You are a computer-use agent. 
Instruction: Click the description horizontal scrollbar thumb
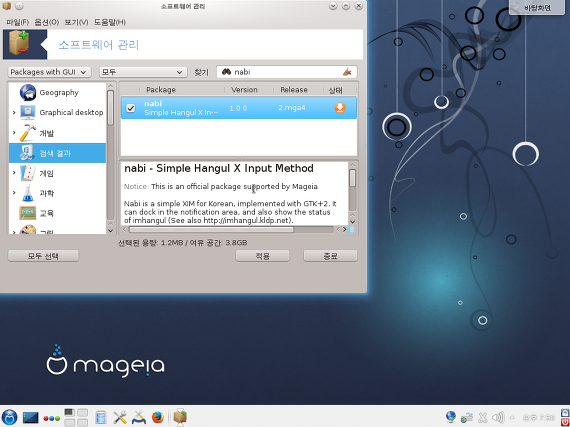211,230
